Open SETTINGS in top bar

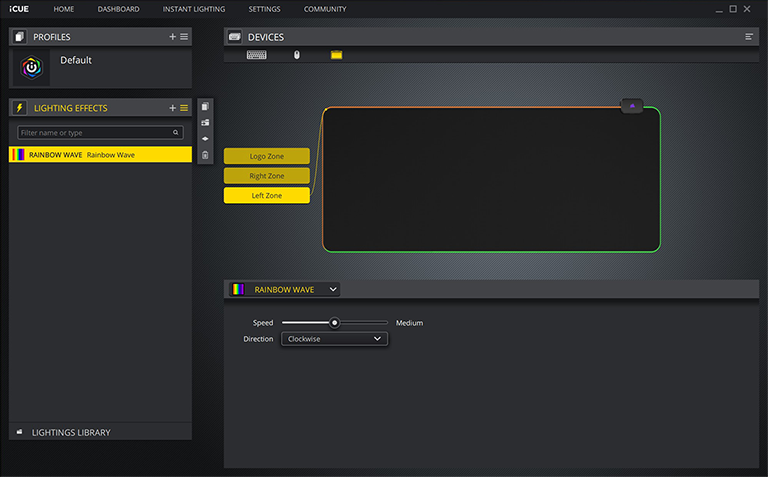[264, 9]
